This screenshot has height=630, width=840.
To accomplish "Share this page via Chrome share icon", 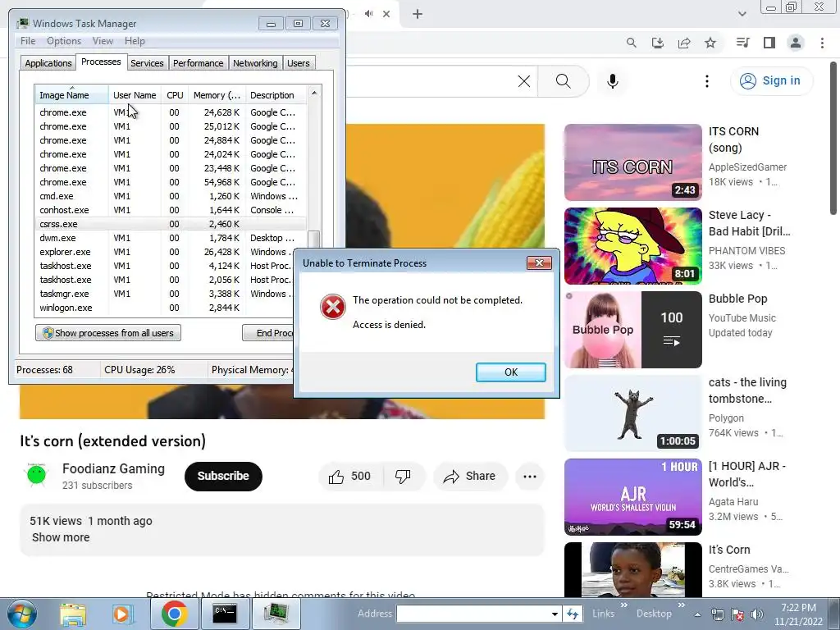I will (x=684, y=43).
